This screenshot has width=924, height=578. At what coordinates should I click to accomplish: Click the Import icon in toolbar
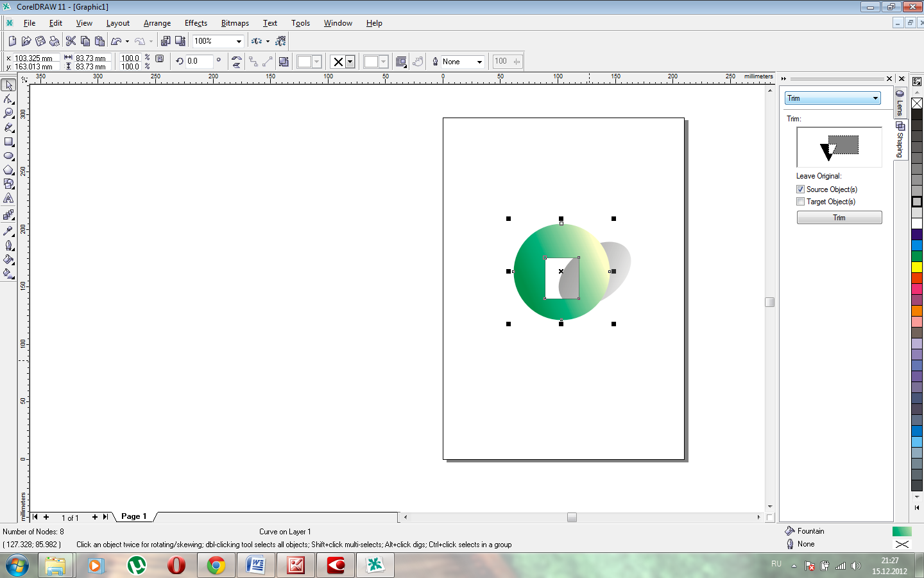click(166, 41)
